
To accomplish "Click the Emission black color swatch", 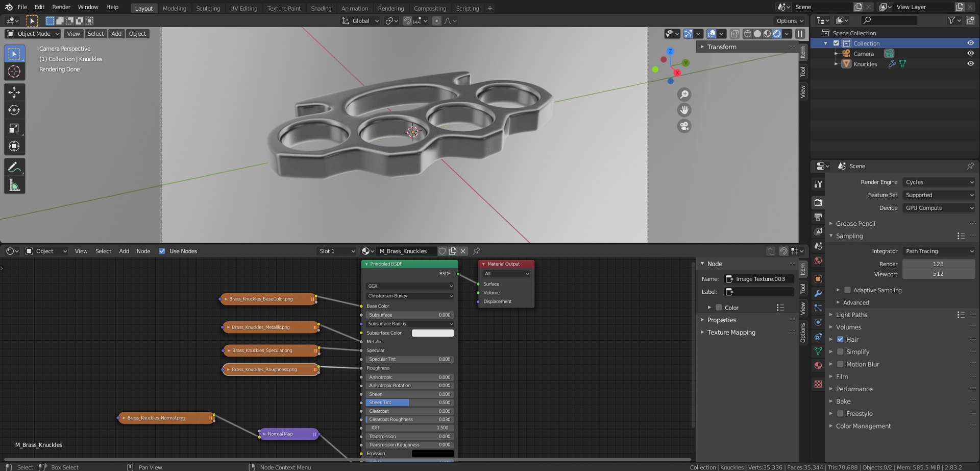I will coord(432,454).
